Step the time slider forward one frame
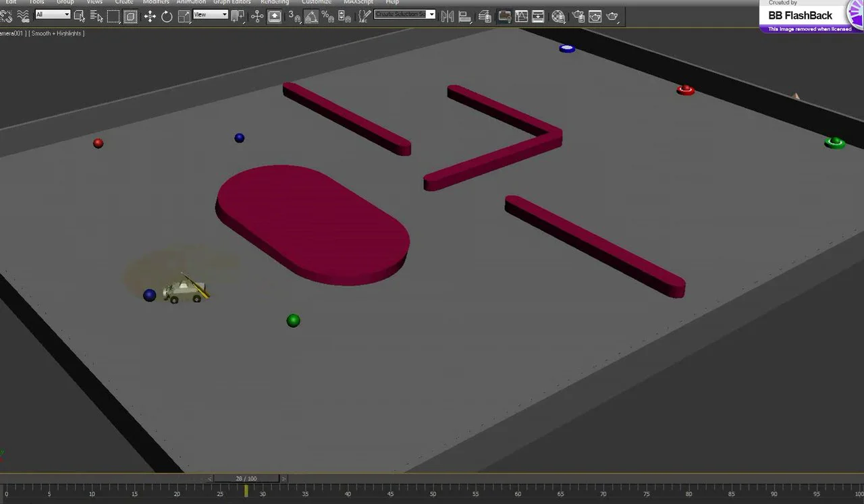This screenshot has width=864, height=504. (x=283, y=478)
